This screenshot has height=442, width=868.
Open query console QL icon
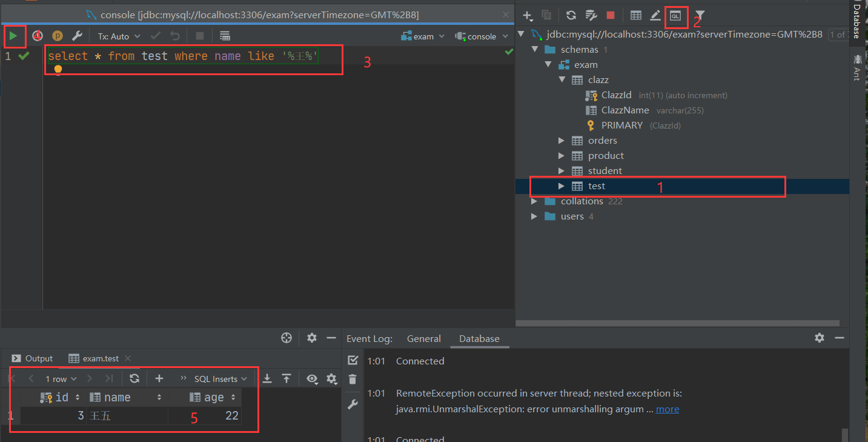675,16
